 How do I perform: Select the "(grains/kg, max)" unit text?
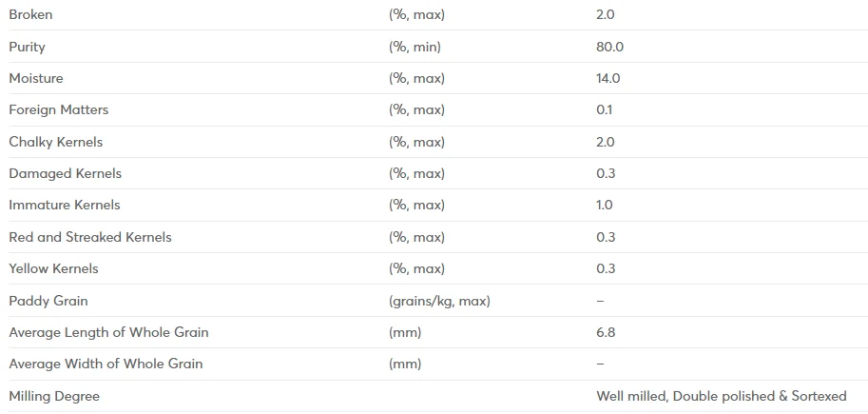439,301
